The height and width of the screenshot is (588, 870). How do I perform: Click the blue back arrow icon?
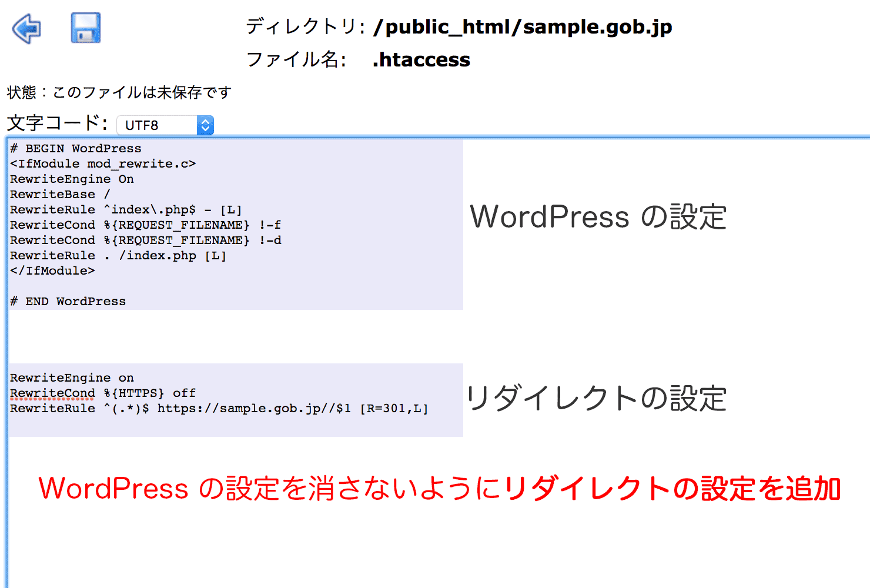tap(26, 29)
